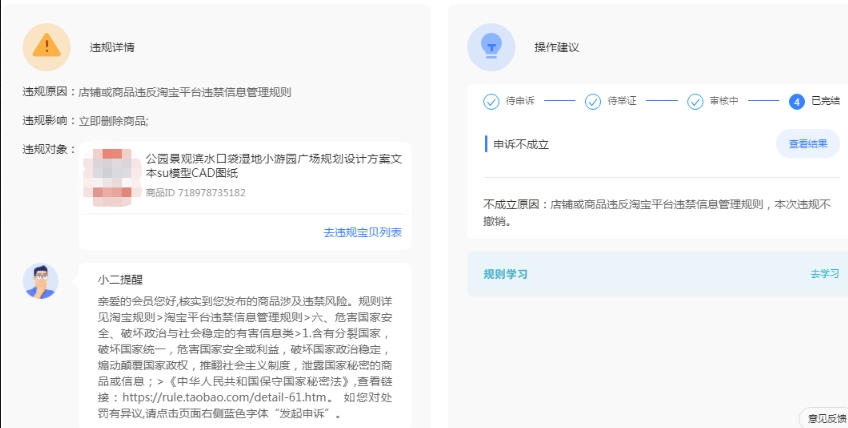The width and height of the screenshot is (848, 428).
Task: Open the 去违规宝贝列表 link
Action: pos(362,232)
